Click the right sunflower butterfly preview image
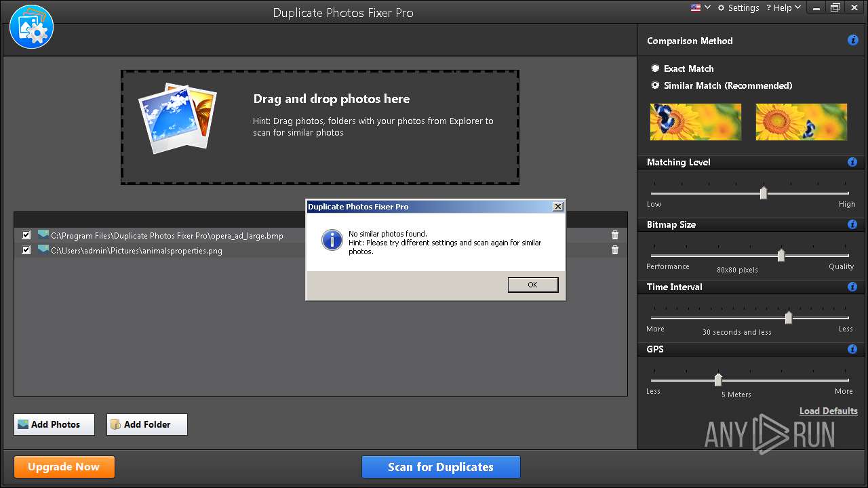 click(802, 122)
